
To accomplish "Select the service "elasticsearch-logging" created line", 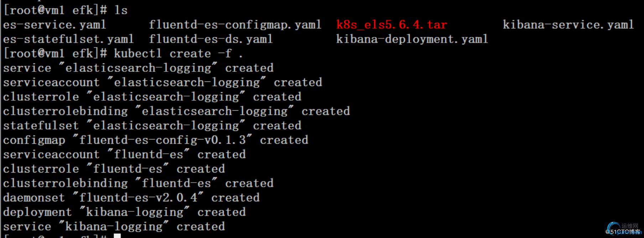I will [138, 68].
